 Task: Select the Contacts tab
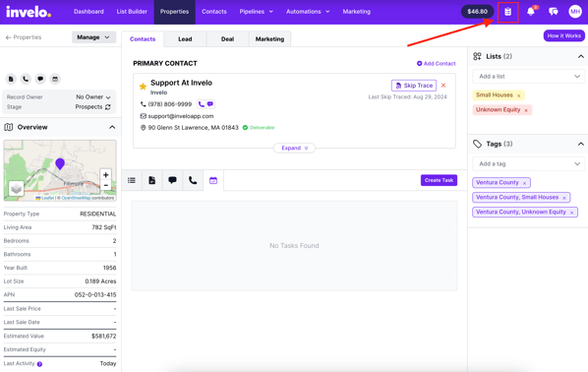(x=143, y=39)
